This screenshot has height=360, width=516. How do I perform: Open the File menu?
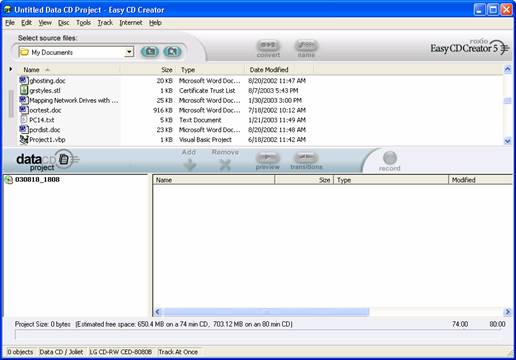click(x=10, y=23)
